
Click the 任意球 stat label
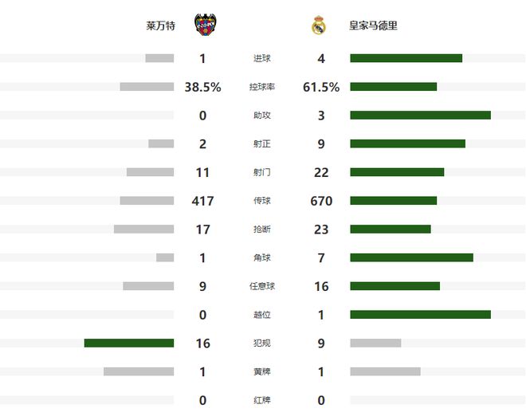262,286
